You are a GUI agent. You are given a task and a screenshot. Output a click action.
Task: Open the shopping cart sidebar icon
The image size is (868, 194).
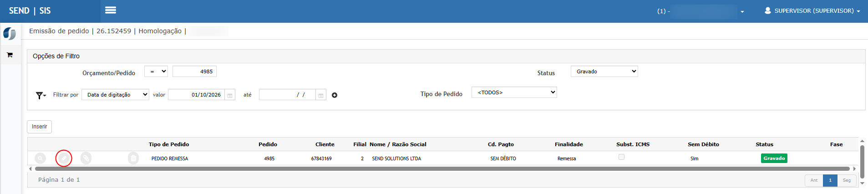click(x=10, y=55)
